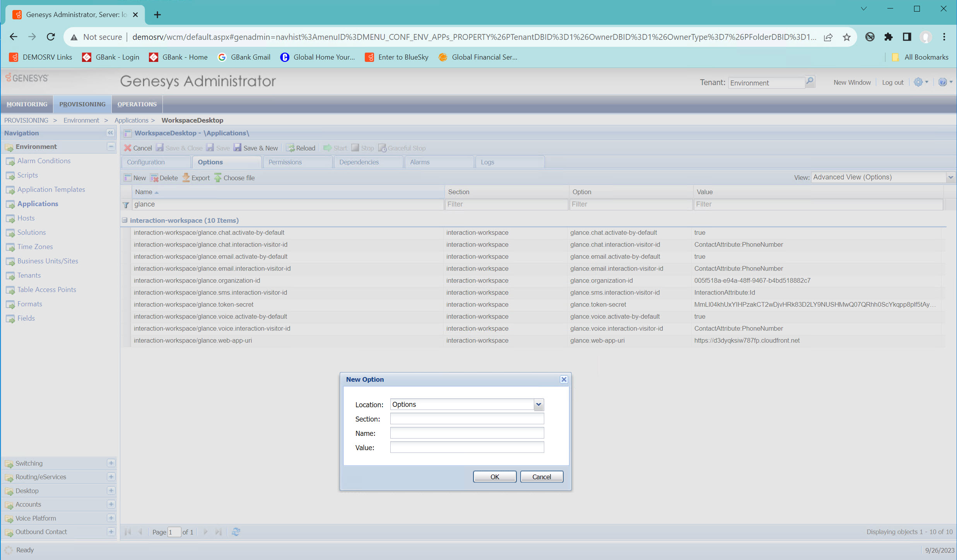Reload the browser page
Image resolution: width=957 pixels, height=560 pixels.
(x=51, y=37)
